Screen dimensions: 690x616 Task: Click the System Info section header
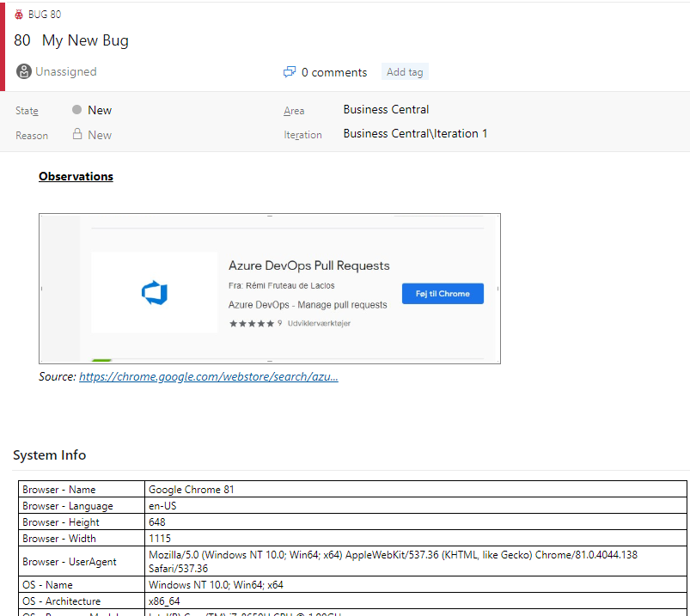[x=49, y=455]
